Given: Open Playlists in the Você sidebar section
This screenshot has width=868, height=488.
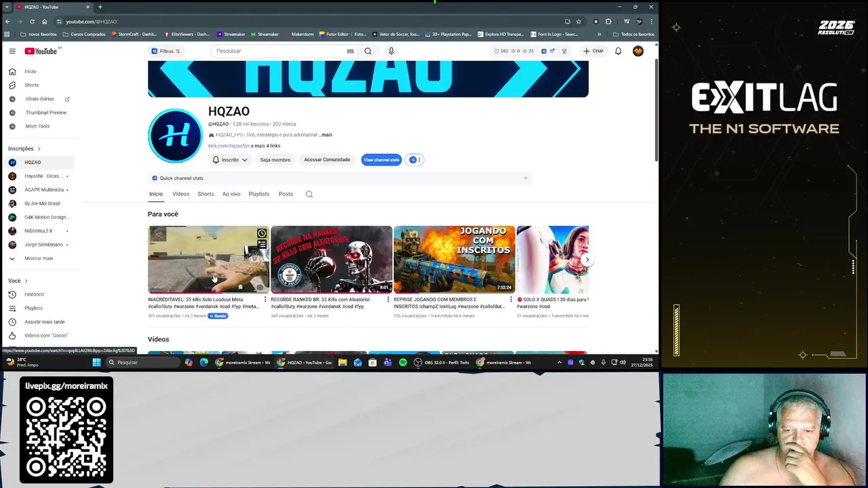Looking at the screenshot, I should [x=33, y=308].
